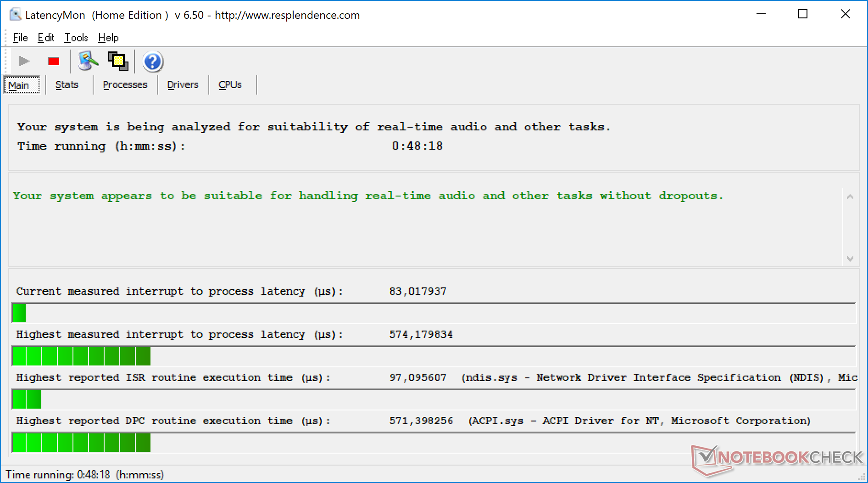Maximize the LatencyMon window
This screenshot has height=483, width=868.
(803, 14)
